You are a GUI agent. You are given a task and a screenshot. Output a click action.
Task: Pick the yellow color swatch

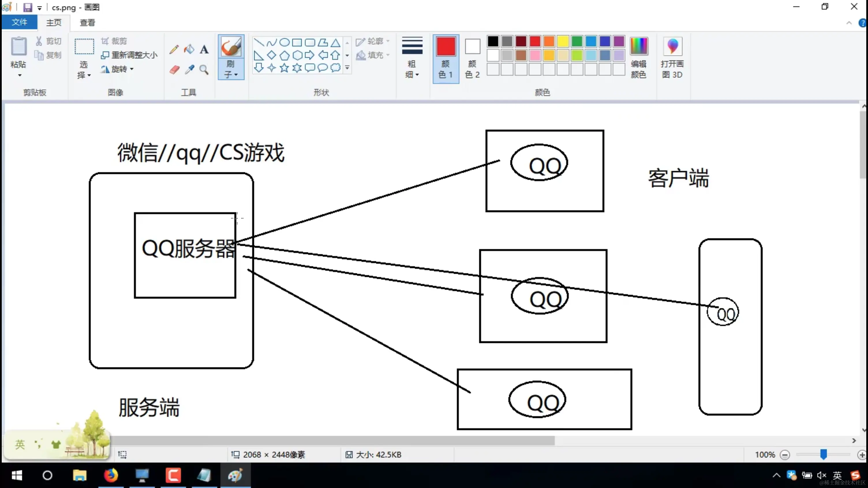coord(563,42)
